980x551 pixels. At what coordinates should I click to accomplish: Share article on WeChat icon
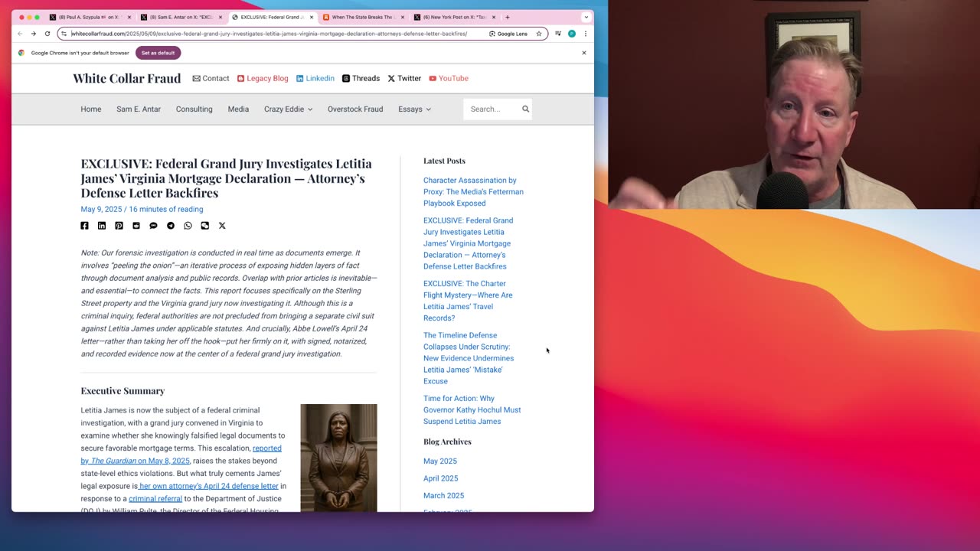coord(205,226)
